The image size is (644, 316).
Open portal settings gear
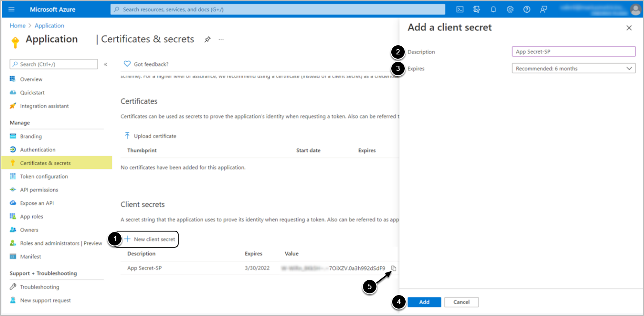click(510, 9)
